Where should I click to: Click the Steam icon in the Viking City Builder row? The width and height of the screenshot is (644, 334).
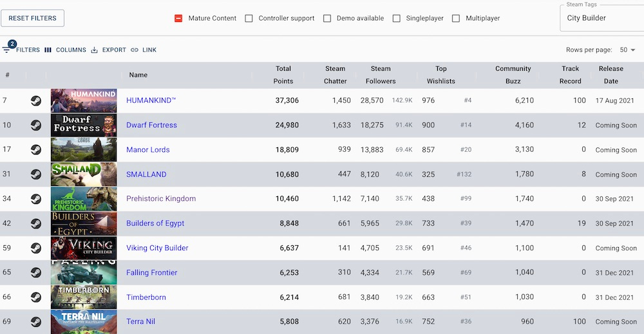[36, 248]
